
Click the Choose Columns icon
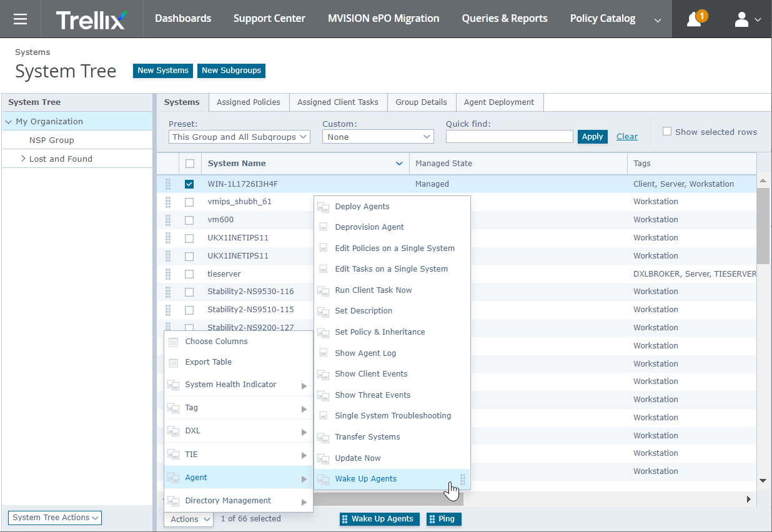pyautogui.click(x=174, y=342)
